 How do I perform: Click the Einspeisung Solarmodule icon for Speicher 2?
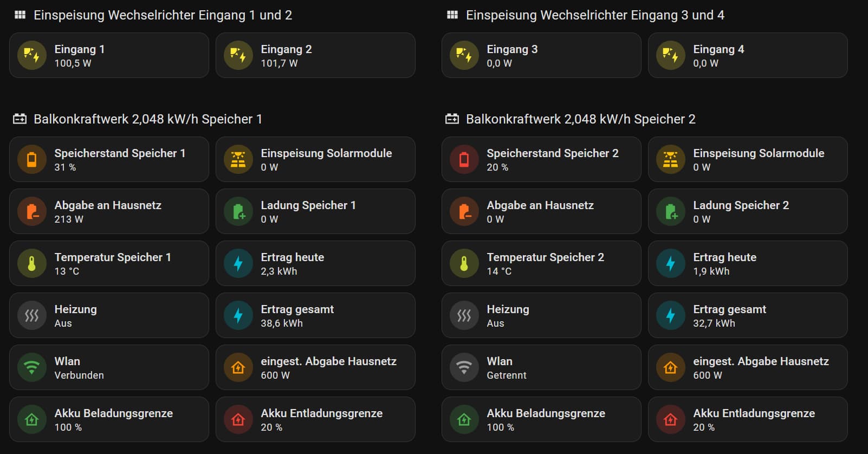click(671, 159)
